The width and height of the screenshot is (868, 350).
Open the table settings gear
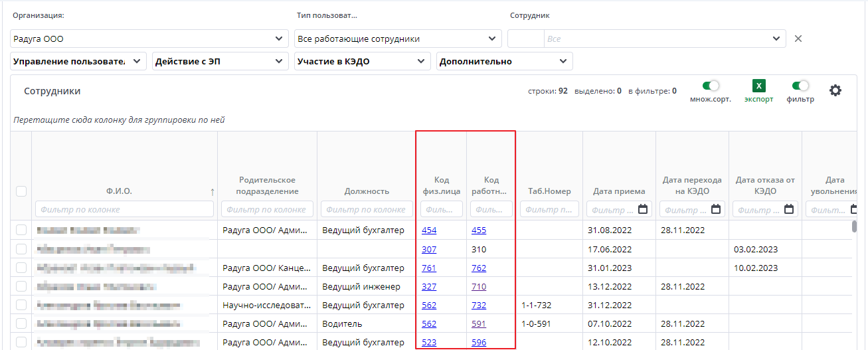[x=835, y=90]
